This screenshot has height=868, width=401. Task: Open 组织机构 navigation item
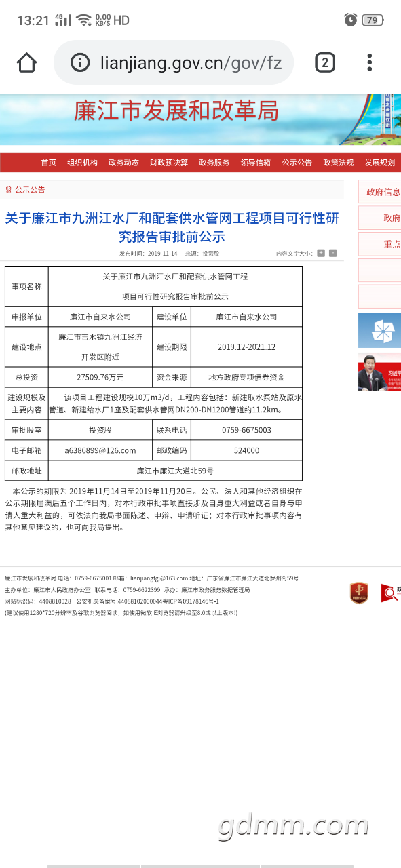(x=82, y=163)
